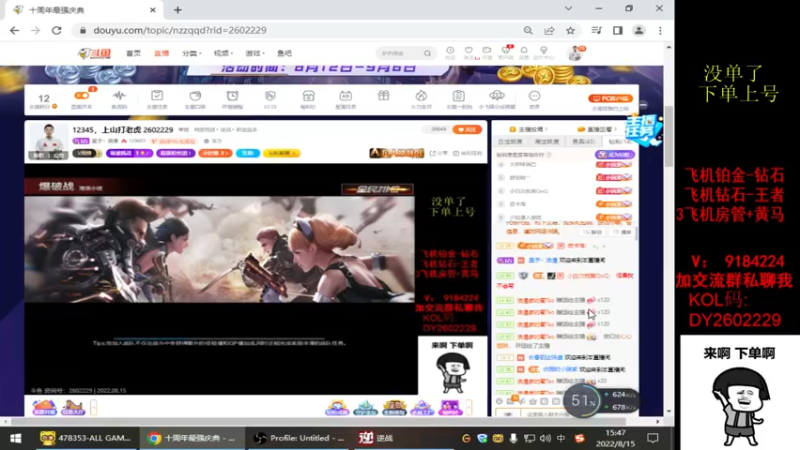Bookmark this page with the star icon
The width and height of the screenshot is (800, 450).
(570, 30)
